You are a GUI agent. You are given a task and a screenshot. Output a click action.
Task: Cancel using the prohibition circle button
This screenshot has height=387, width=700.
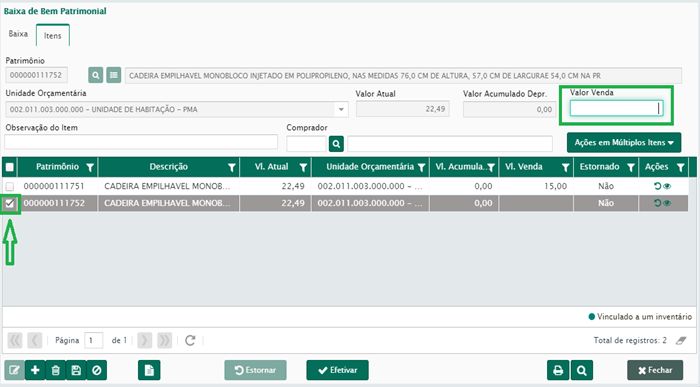[x=96, y=370]
